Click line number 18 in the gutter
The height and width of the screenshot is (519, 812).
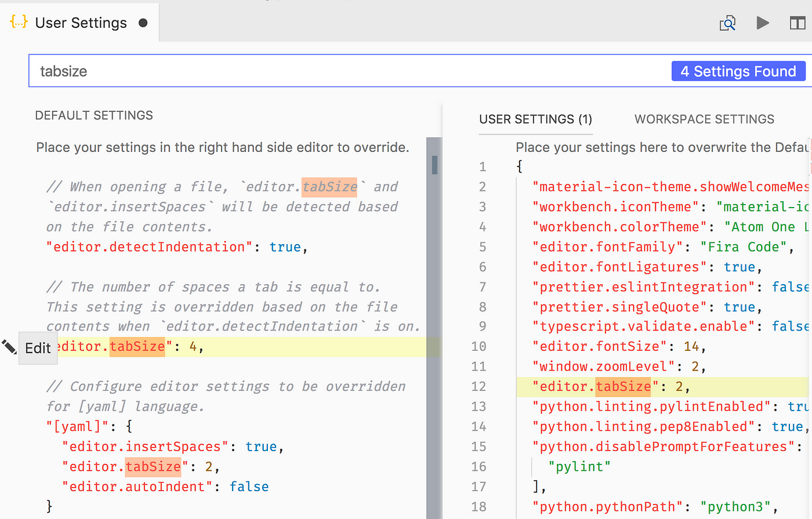pos(478,507)
